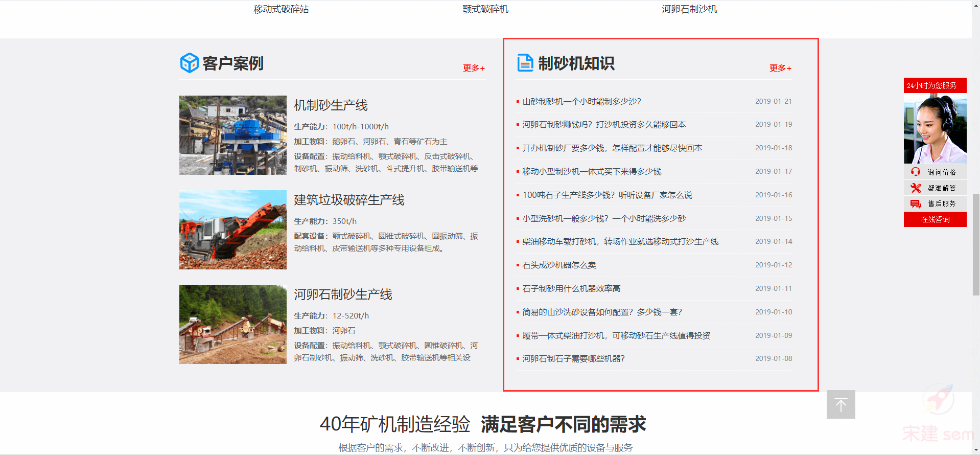
Task: Open 颚式破碎机 product link
Action: coord(485,9)
